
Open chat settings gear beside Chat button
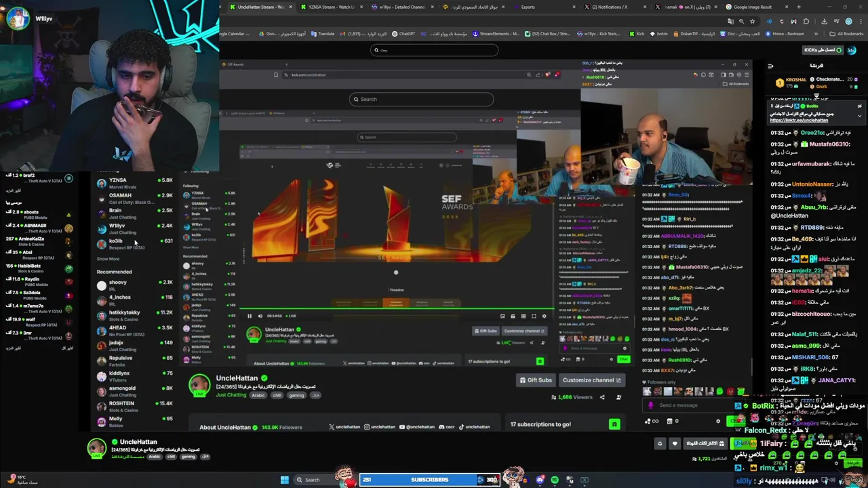tap(718, 421)
